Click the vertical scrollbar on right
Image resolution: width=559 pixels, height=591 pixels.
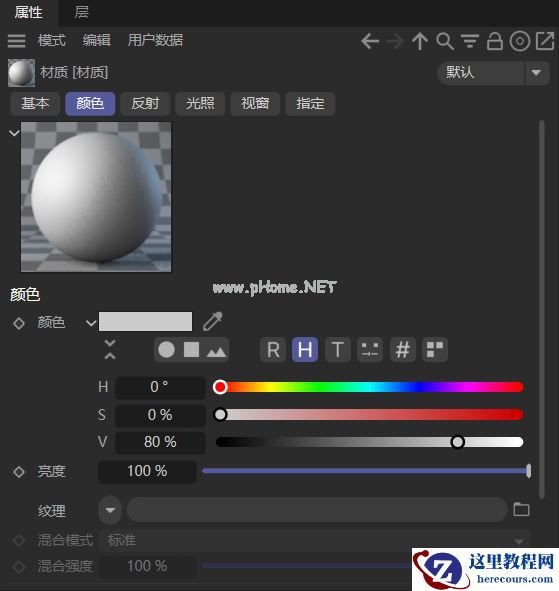coord(542,309)
